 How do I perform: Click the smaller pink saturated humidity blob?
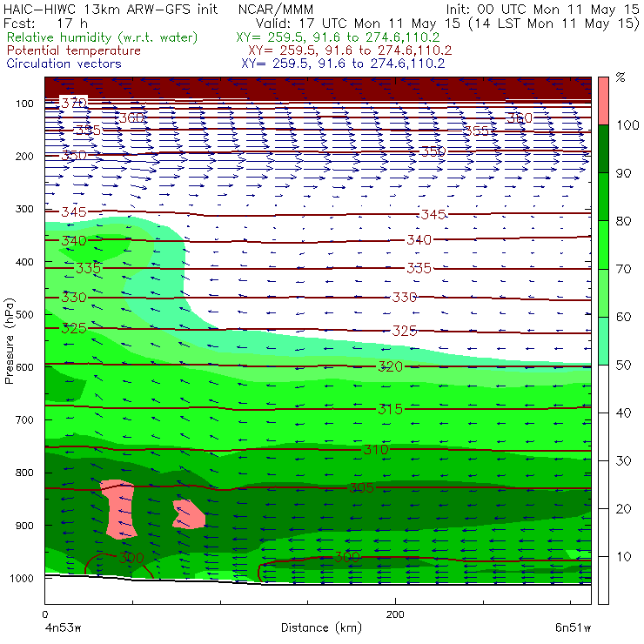click(189, 513)
